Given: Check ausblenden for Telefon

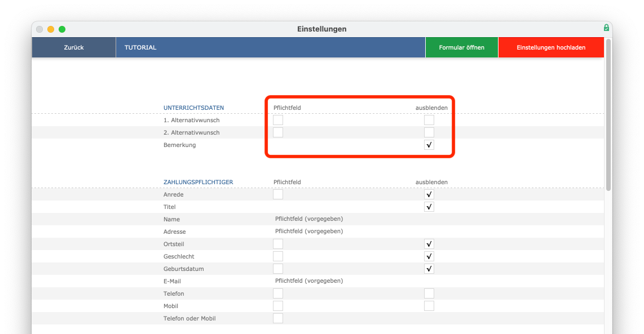Looking at the screenshot, I should (429, 294).
